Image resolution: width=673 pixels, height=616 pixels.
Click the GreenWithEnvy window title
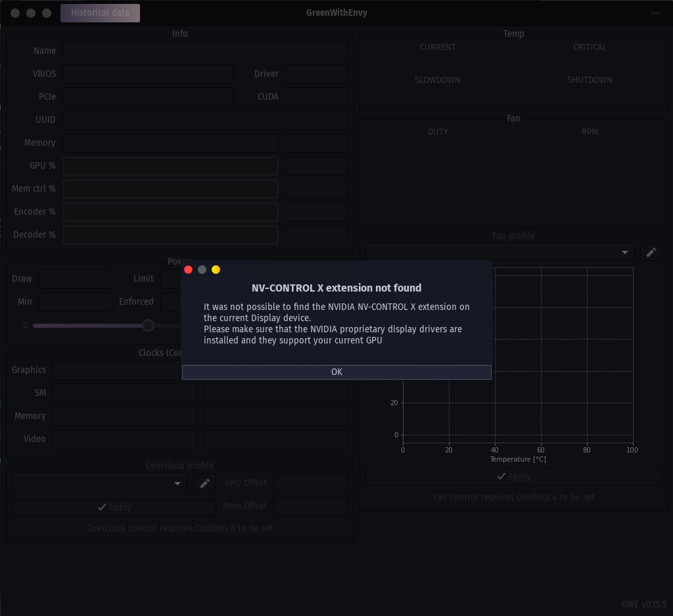(x=336, y=13)
